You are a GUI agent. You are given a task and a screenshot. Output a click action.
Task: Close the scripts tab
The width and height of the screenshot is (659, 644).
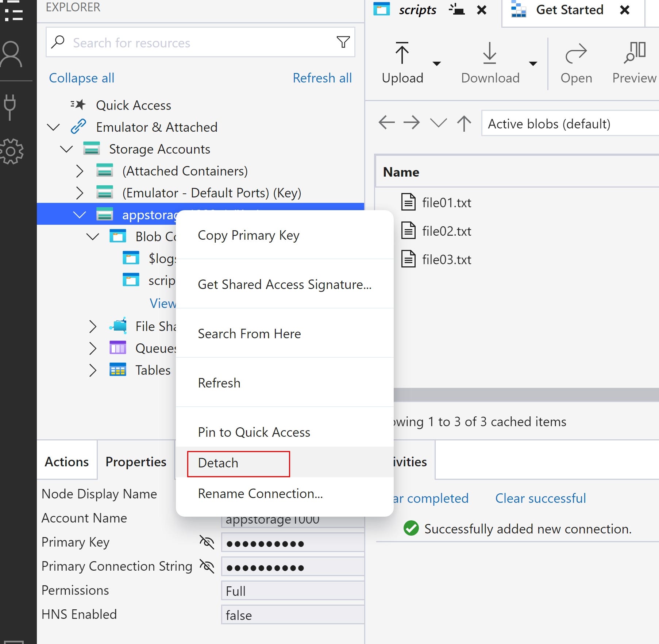[x=482, y=10]
